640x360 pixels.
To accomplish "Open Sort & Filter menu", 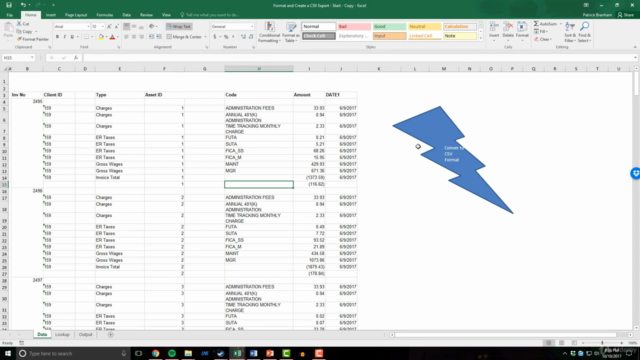I will (x=570, y=32).
